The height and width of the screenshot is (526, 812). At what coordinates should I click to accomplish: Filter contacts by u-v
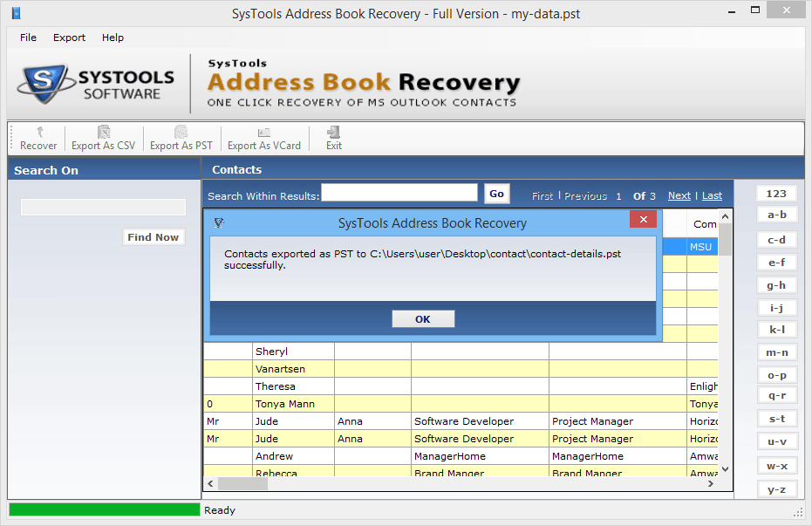coord(776,441)
